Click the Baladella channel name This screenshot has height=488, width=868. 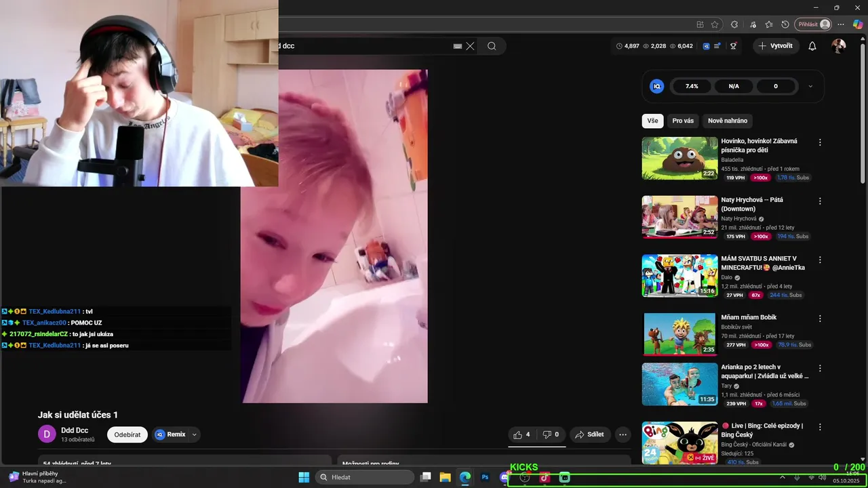(x=732, y=160)
